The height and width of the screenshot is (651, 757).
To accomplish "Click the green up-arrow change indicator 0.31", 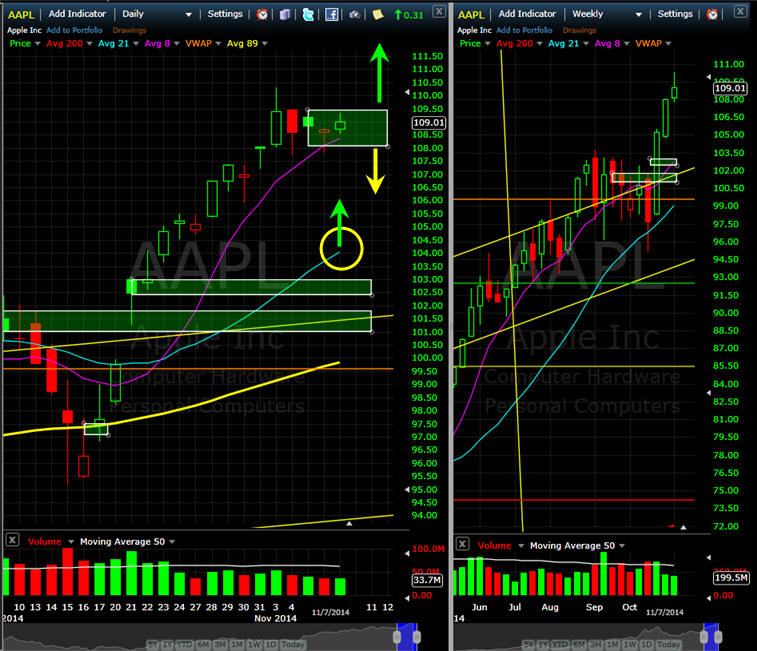I will pos(408,15).
